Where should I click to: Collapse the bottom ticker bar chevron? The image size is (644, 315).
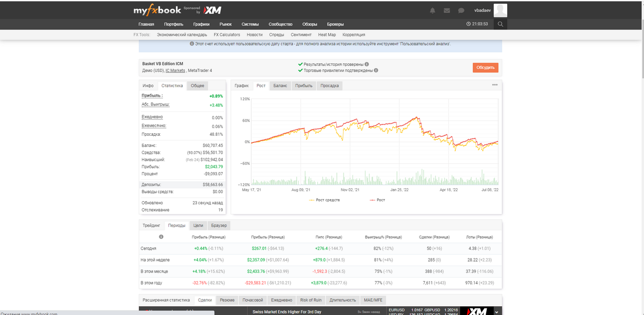point(497,312)
